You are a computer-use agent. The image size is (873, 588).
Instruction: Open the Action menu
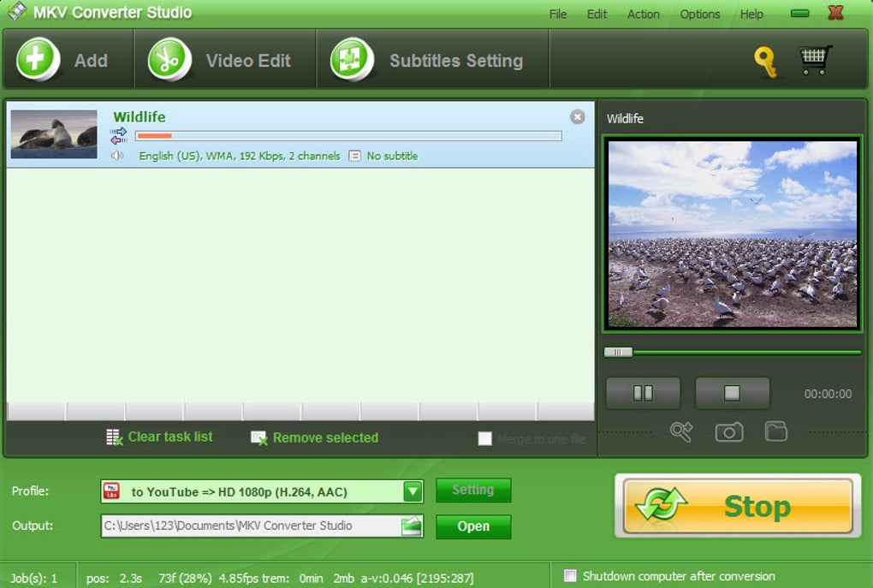pos(644,14)
